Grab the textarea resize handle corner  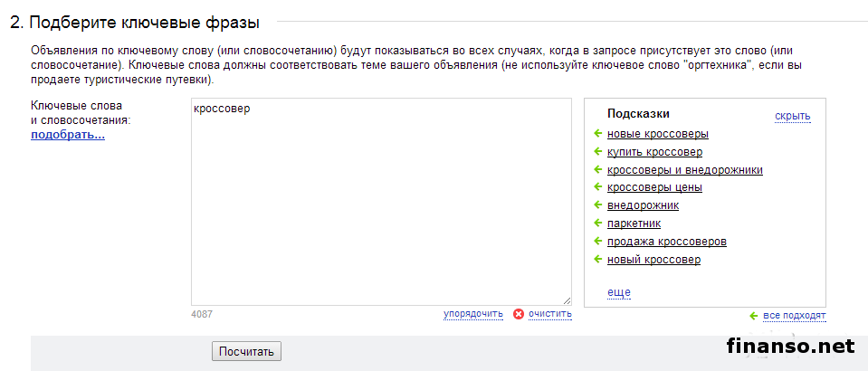(x=567, y=300)
